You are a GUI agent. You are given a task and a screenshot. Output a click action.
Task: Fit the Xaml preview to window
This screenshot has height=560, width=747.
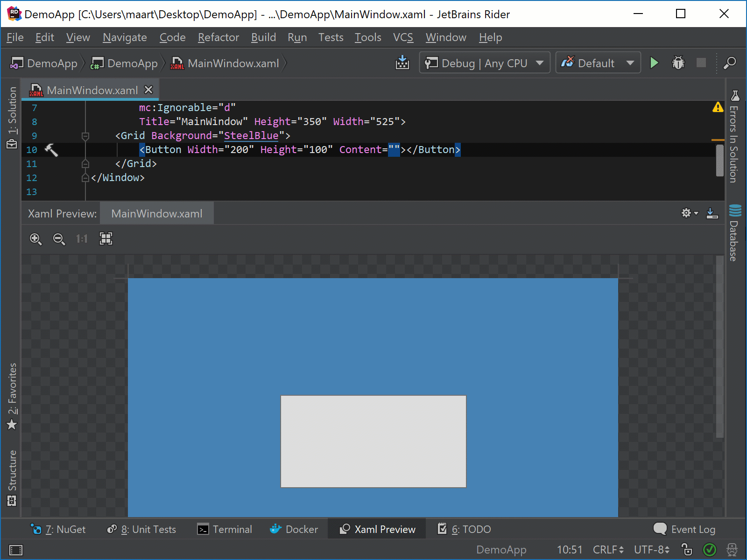[106, 239]
